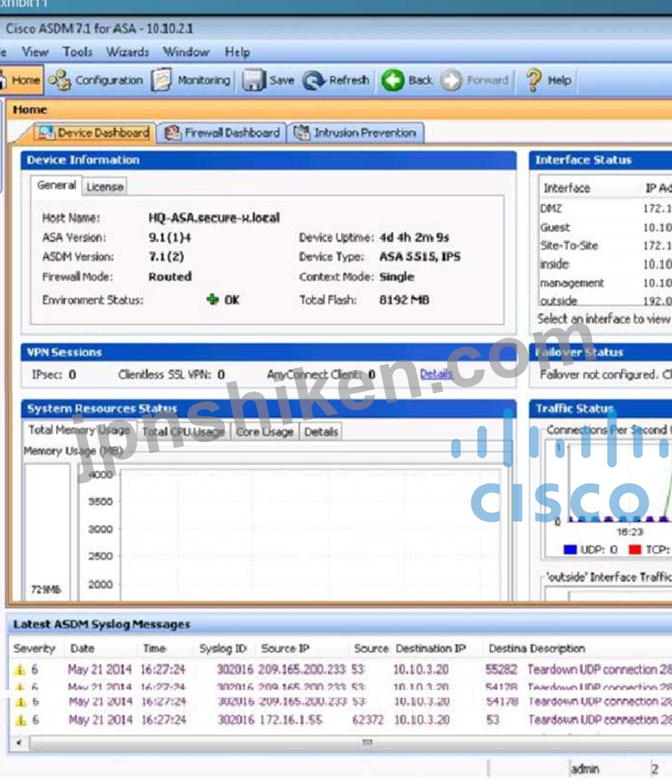Switch to the Firewall Dashboard tab
Image resolution: width=672 pixels, height=784 pixels.
click(x=222, y=133)
